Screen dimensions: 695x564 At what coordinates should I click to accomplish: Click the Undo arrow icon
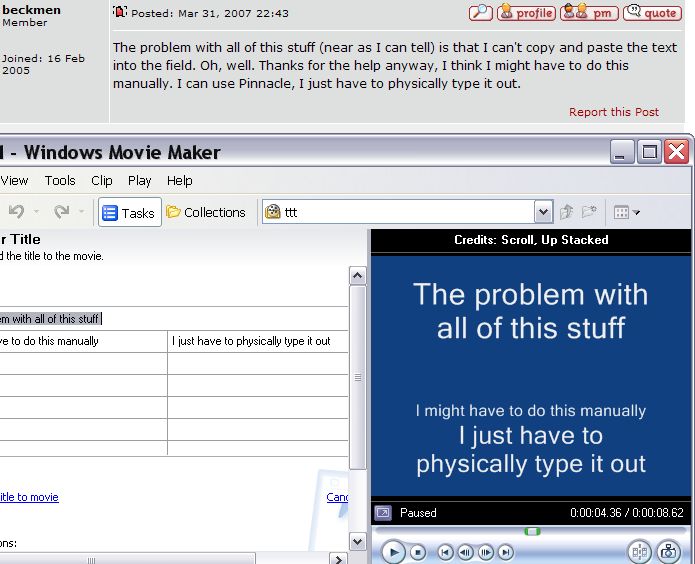click(17, 212)
